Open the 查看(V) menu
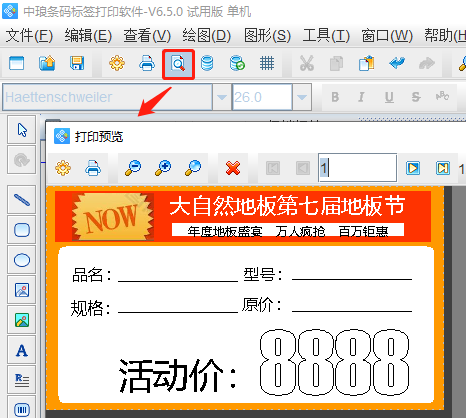 [x=147, y=35]
